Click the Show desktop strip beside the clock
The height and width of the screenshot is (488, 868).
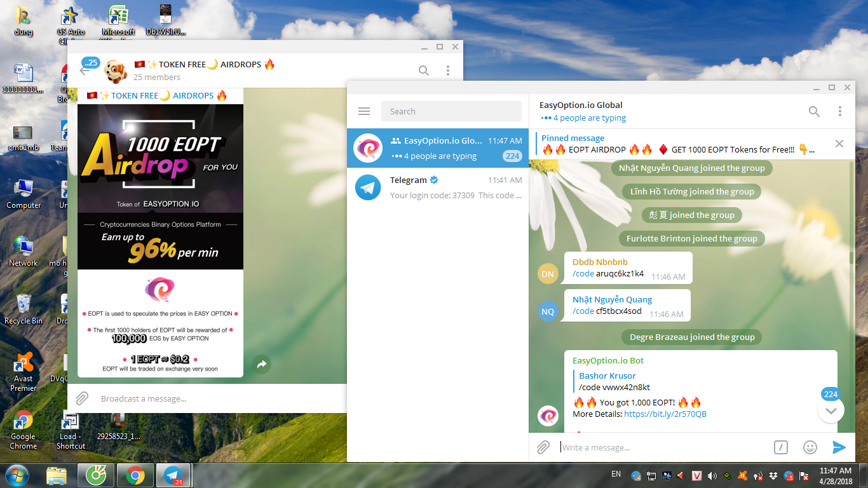(864, 475)
